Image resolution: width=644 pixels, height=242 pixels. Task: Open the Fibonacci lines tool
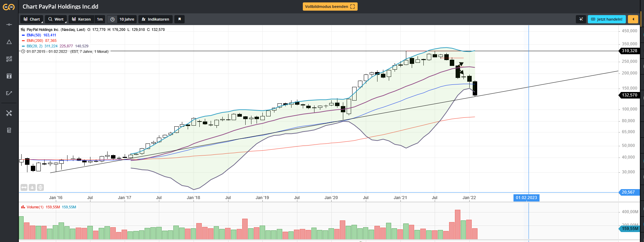(9, 59)
